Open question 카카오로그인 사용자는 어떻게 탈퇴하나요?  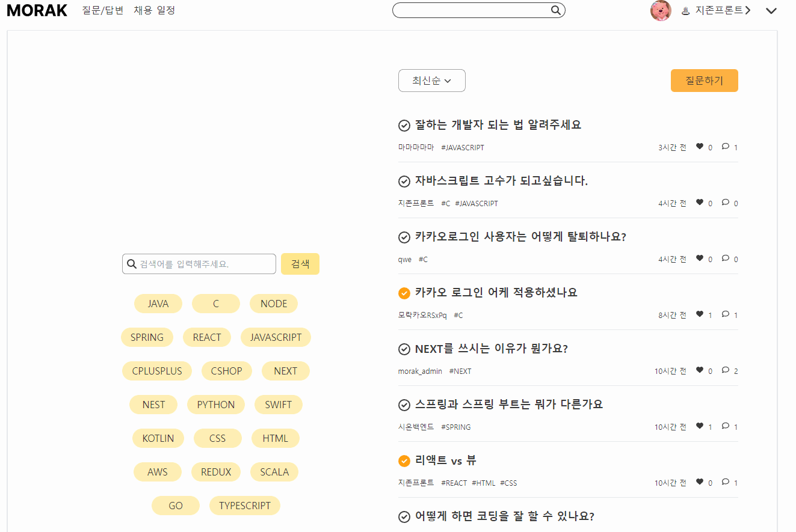(520, 237)
